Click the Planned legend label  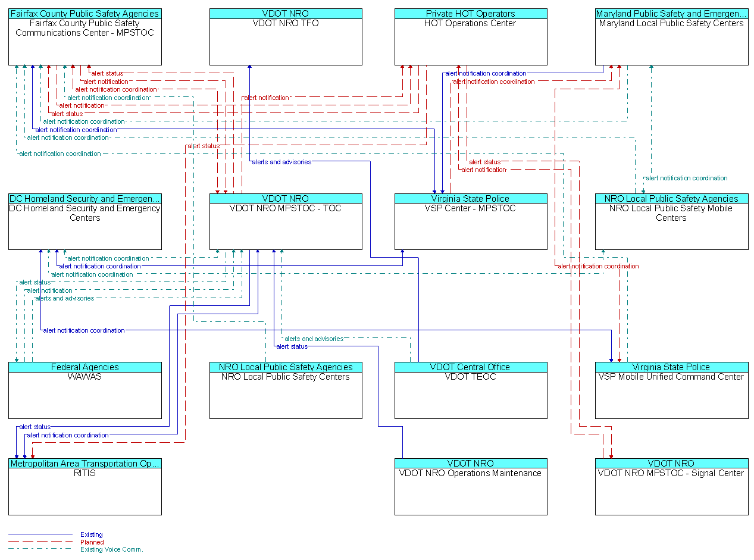point(92,542)
